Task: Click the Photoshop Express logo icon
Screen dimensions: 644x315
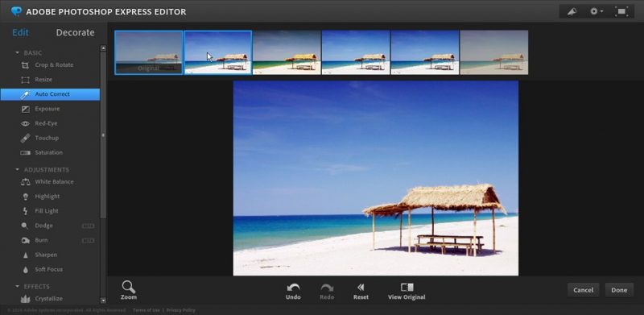Action: (16, 11)
